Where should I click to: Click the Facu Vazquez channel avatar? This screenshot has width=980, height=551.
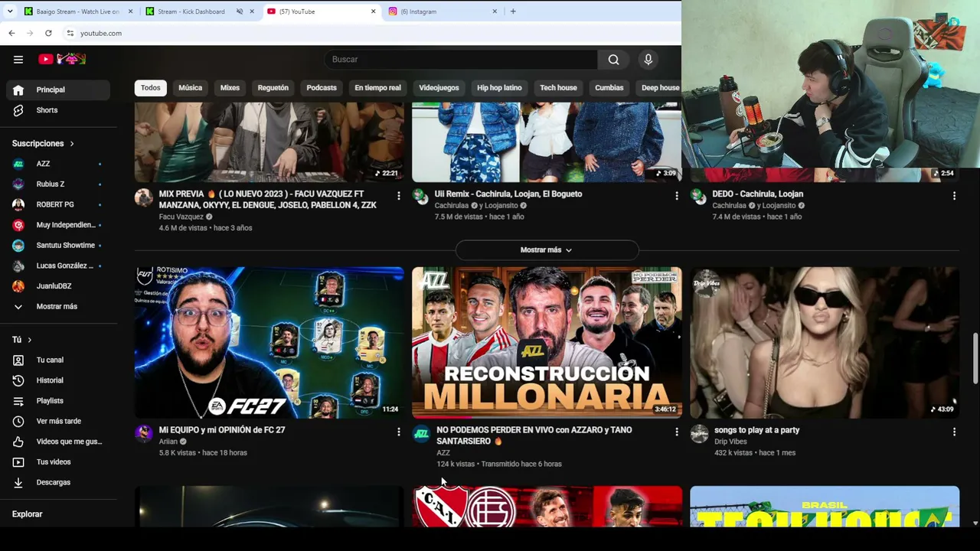click(x=144, y=197)
